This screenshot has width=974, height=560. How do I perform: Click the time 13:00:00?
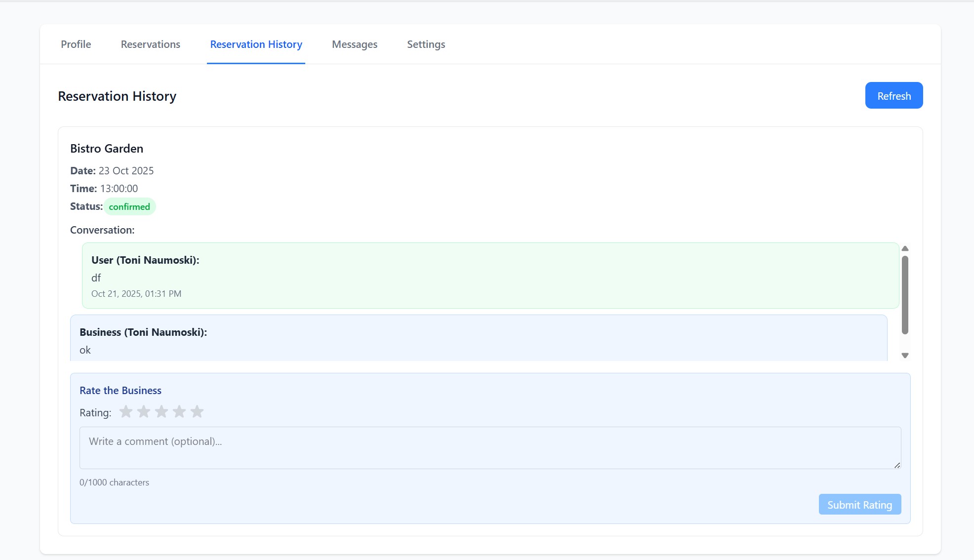(x=119, y=189)
